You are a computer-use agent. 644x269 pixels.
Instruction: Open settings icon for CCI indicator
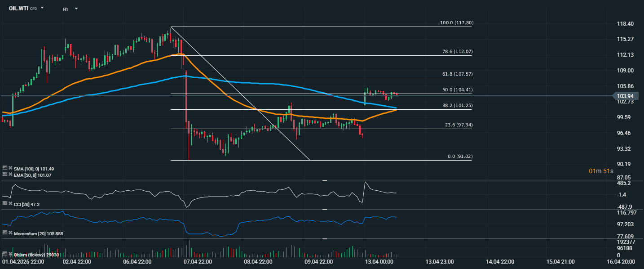[5, 204]
